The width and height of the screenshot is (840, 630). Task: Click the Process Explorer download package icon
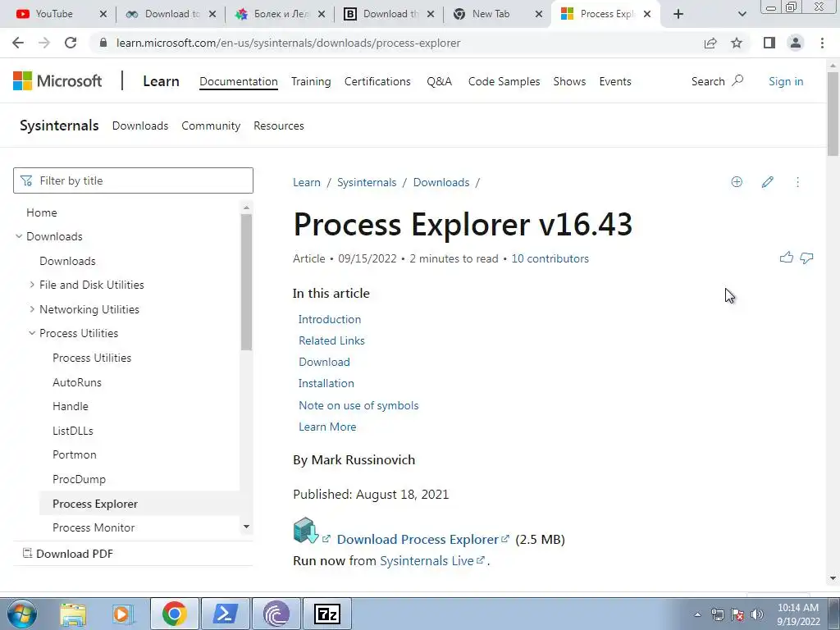pyautogui.click(x=306, y=531)
